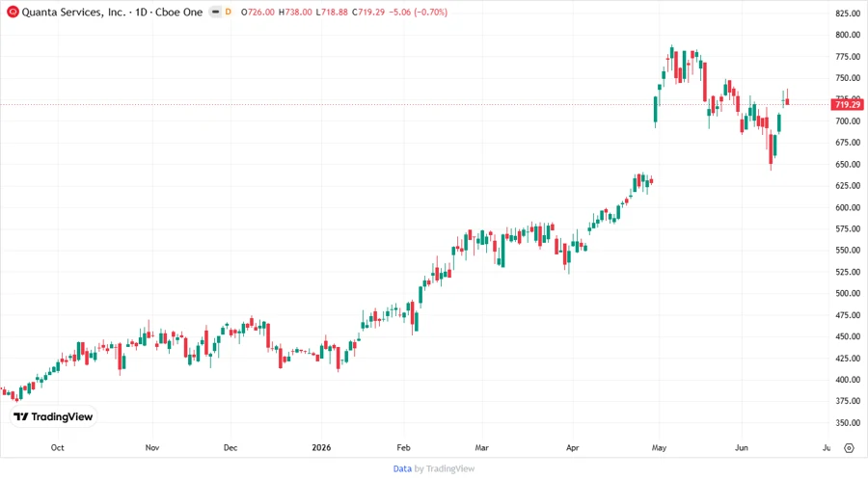Viewport: 868px width, 480px height.
Task: Click the 625.00 price axis label
Action: point(848,186)
